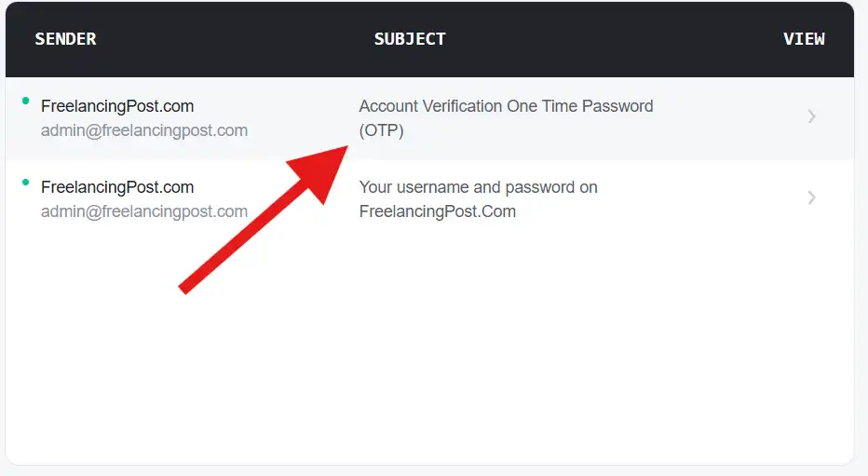Open Account Verification One Time Password email
Screen dimensions: 868x476
point(506,106)
